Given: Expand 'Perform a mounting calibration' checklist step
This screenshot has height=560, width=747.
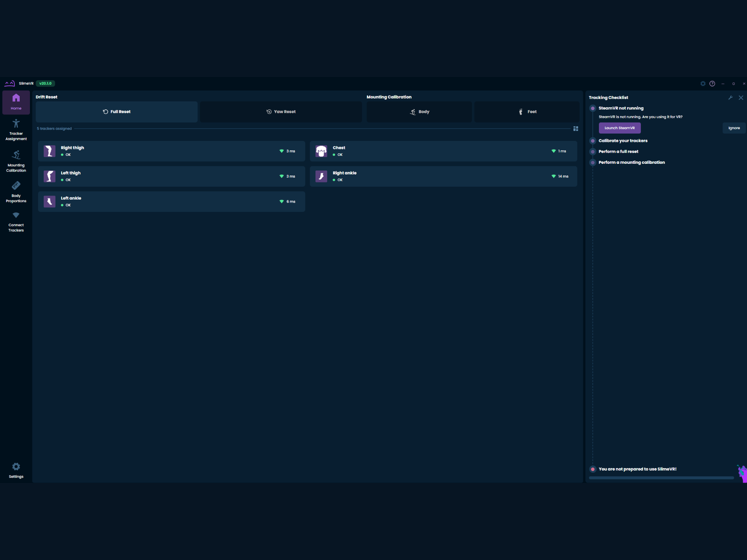Looking at the screenshot, I should (x=632, y=162).
